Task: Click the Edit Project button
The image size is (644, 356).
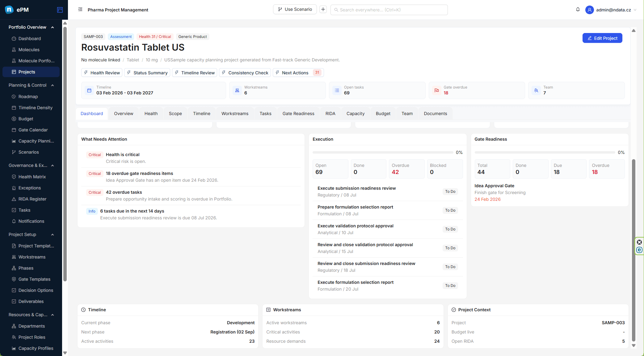Action: click(x=602, y=38)
